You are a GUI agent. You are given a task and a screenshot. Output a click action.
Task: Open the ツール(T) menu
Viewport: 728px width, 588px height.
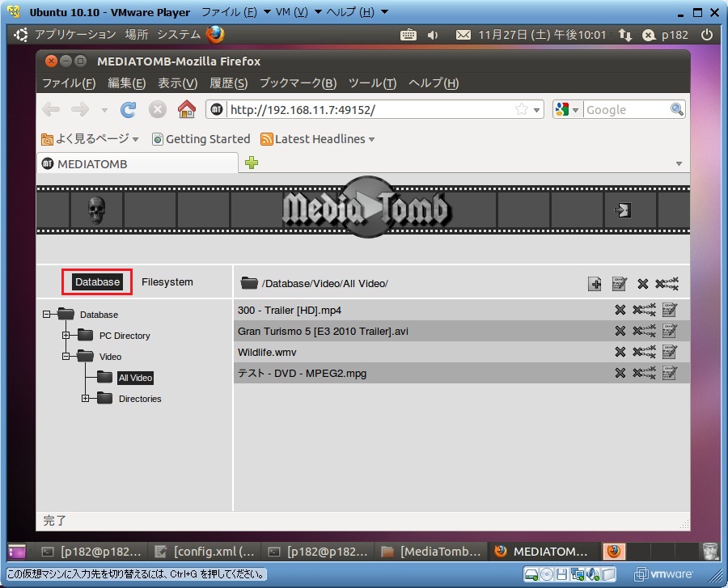coord(372,83)
